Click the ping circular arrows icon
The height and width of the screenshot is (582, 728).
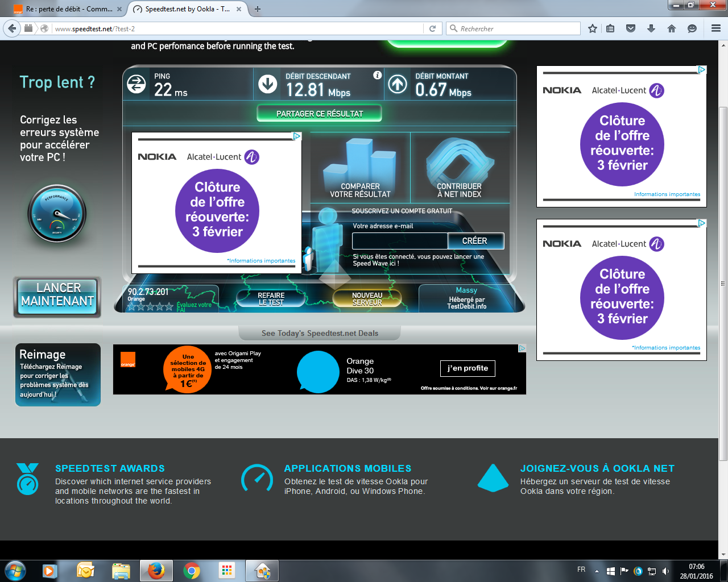coord(136,84)
